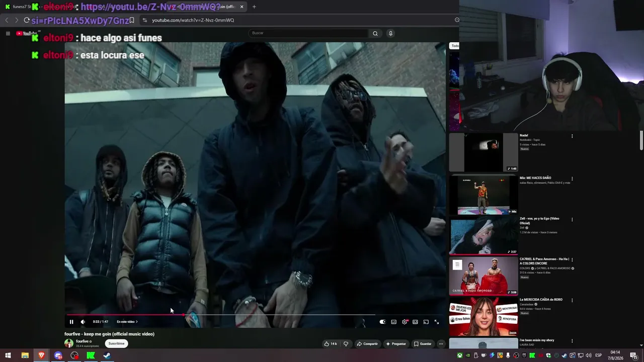Image resolution: width=644 pixels, height=362 pixels.
Task: Open 'La MERECIDA CAÍDA de RORO' title
Action: pyautogui.click(x=541, y=300)
